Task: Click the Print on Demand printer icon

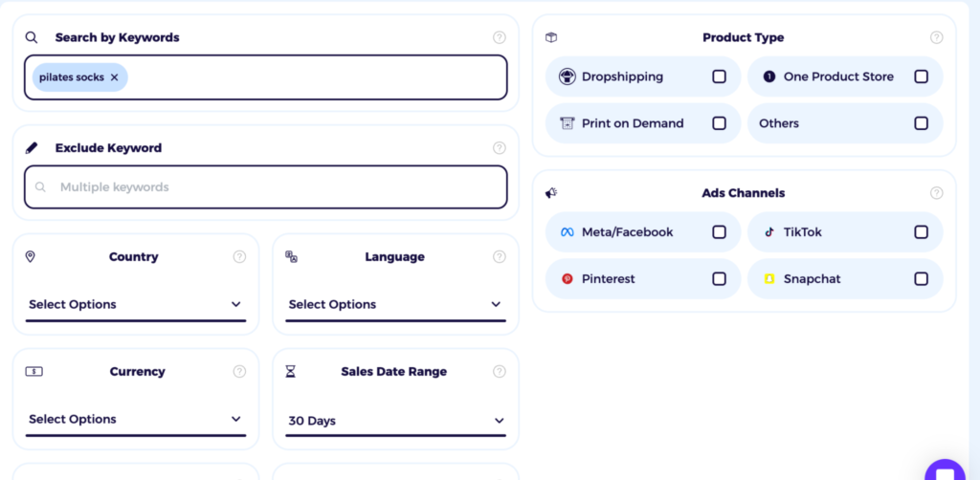Action: pos(567,123)
